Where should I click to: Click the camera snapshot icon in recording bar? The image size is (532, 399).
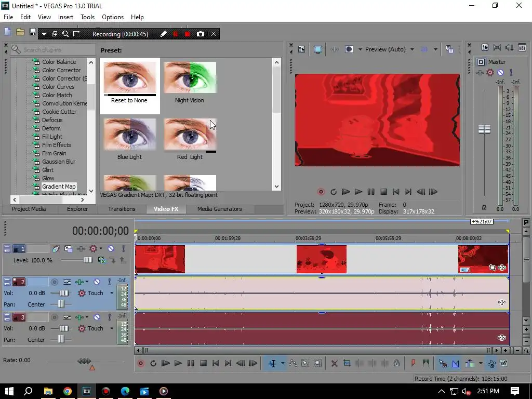click(x=200, y=34)
